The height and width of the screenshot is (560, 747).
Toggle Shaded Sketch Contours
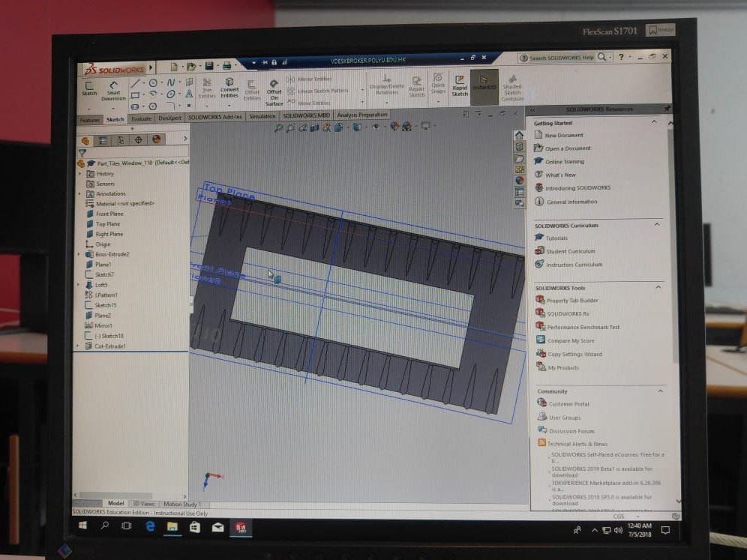tap(512, 88)
